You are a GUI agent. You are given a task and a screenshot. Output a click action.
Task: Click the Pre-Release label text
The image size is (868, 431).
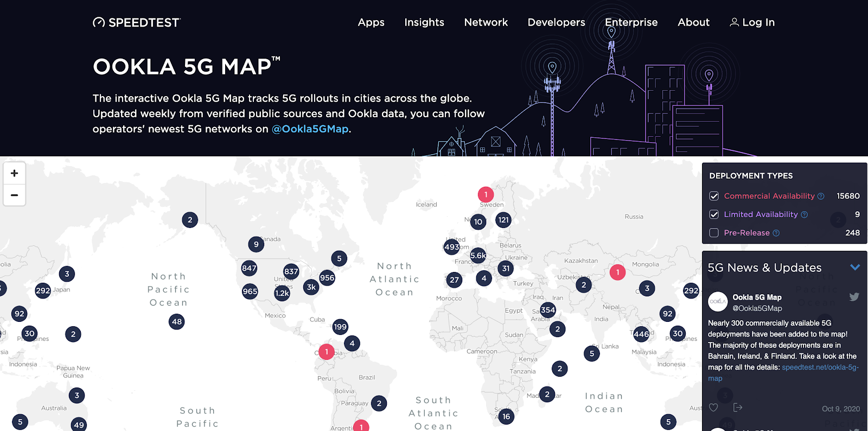click(x=746, y=233)
